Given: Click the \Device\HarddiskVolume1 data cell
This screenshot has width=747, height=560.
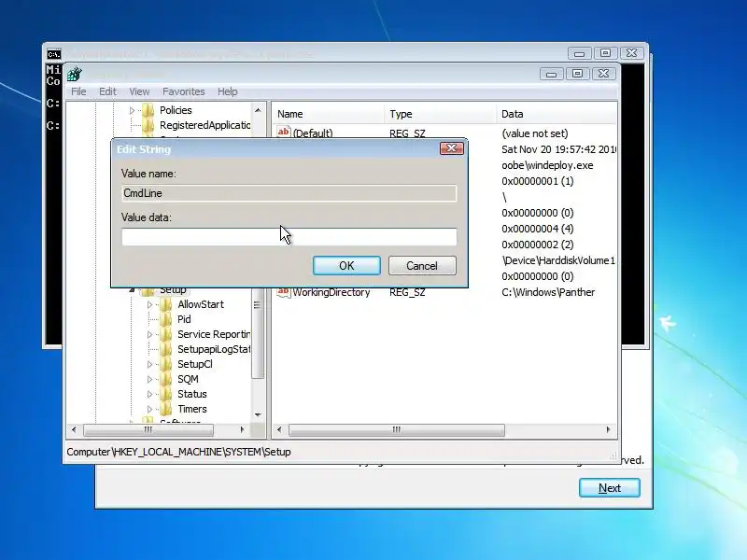Looking at the screenshot, I should click(x=558, y=260).
